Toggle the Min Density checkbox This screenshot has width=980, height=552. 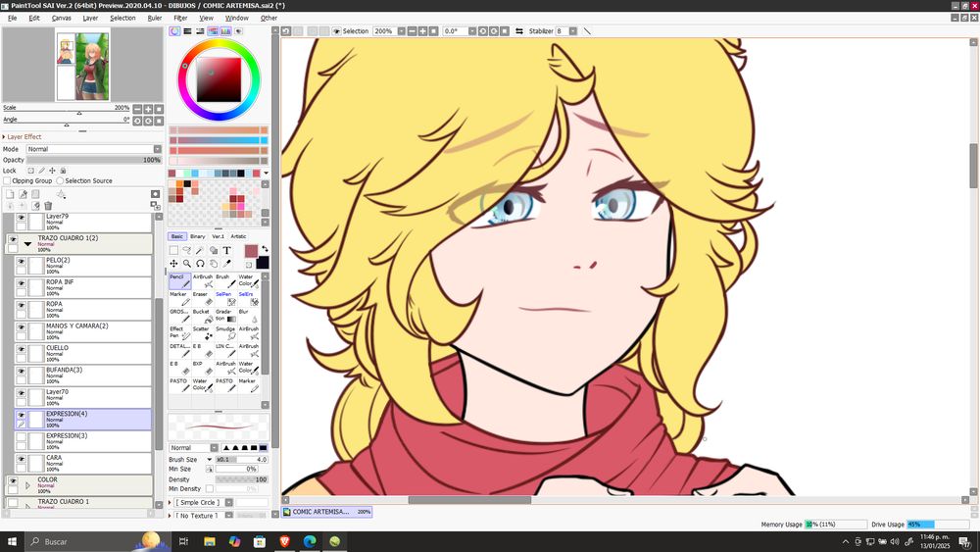pyautogui.click(x=210, y=489)
